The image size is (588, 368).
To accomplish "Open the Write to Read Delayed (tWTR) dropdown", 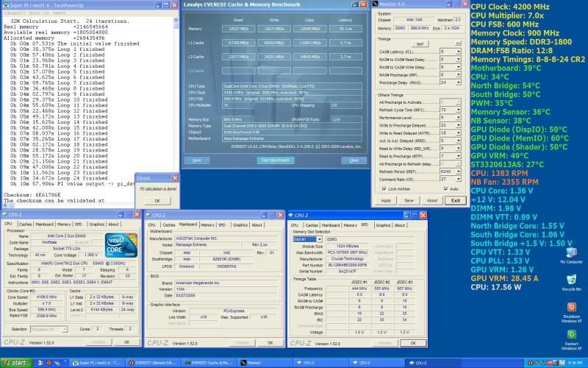I will (x=458, y=133).
